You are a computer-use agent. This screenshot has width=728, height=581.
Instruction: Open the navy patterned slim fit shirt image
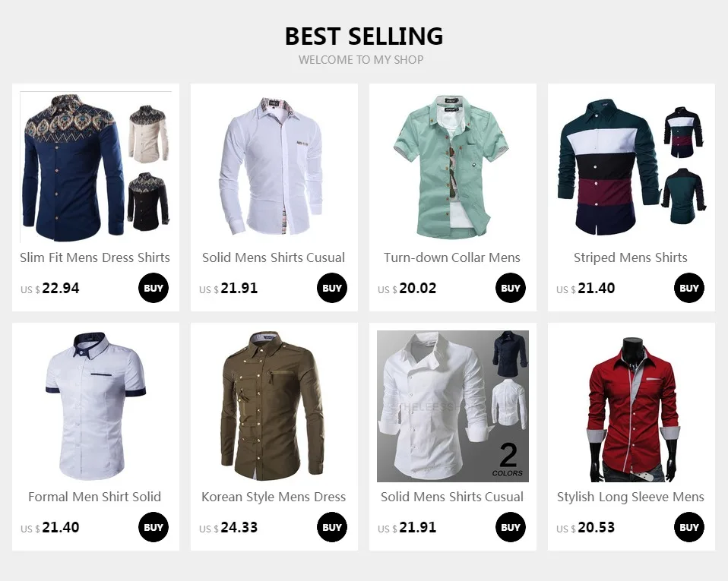(96, 167)
